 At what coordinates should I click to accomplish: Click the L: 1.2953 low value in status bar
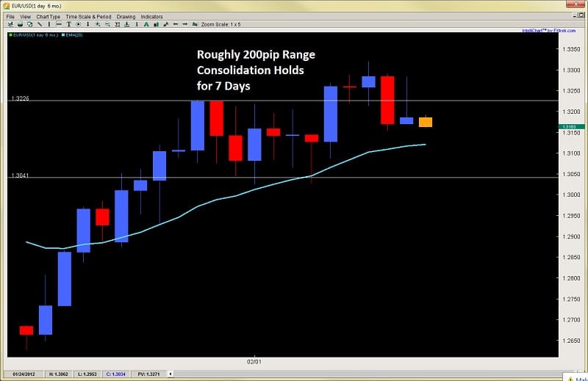click(x=87, y=374)
